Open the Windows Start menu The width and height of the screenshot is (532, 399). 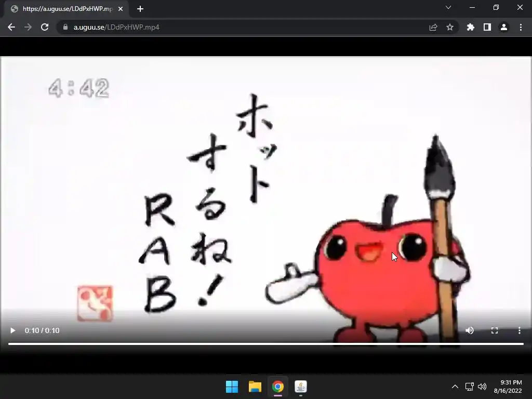232,387
